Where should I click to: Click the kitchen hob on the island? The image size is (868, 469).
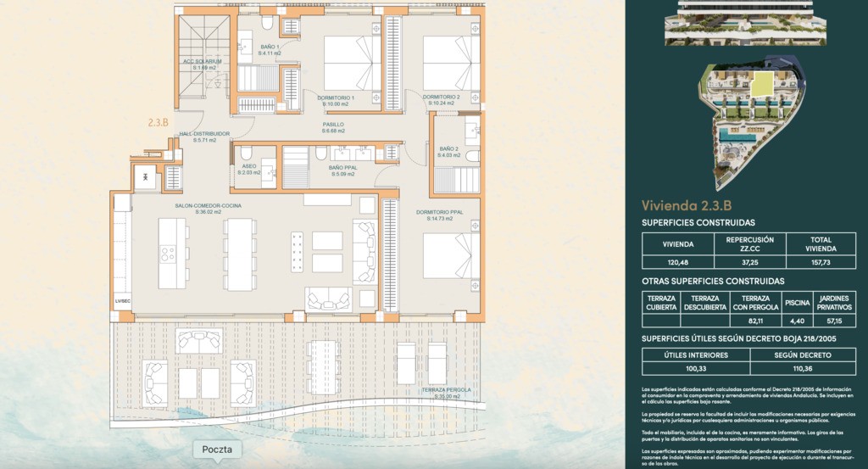coord(168,254)
